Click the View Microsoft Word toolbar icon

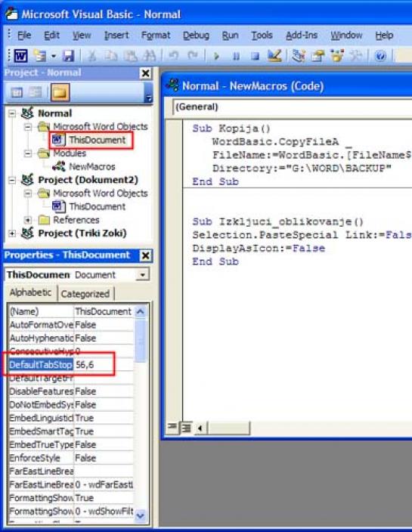click(x=20, y=55)
